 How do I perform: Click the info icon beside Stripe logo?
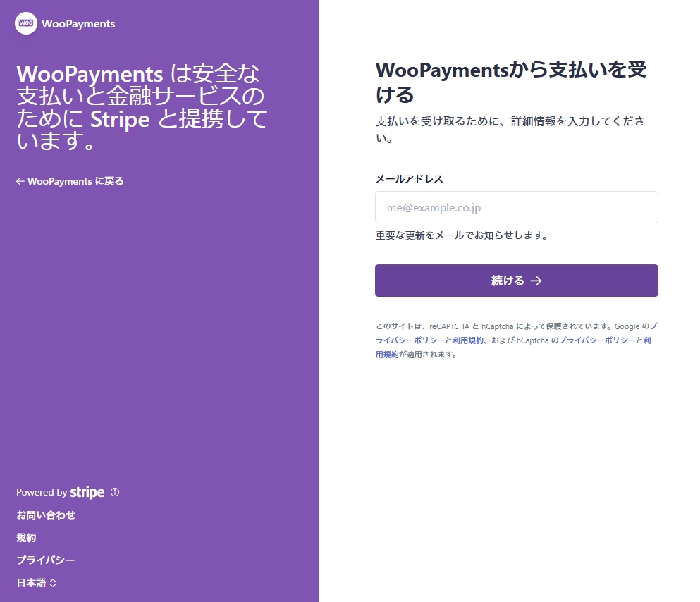(115, 492)
